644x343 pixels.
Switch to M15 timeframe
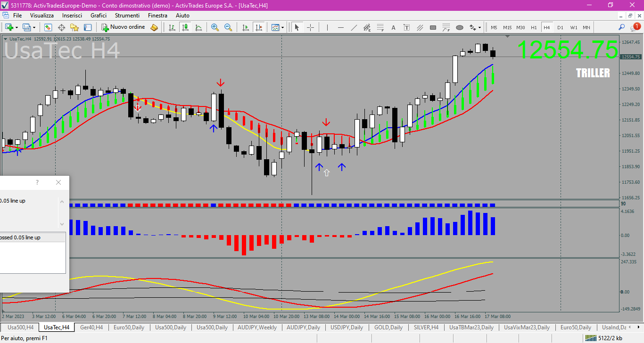pyautogui.click(x=507, y=27)
